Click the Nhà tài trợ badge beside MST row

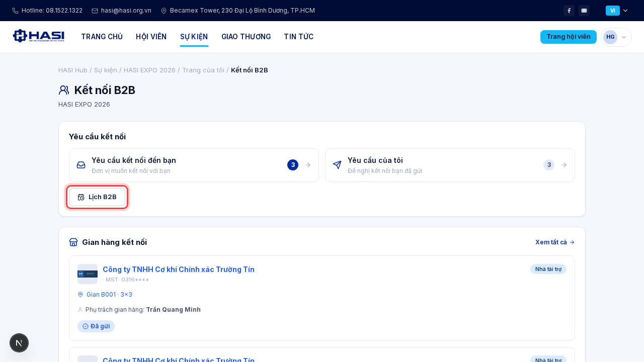(548, 269)
